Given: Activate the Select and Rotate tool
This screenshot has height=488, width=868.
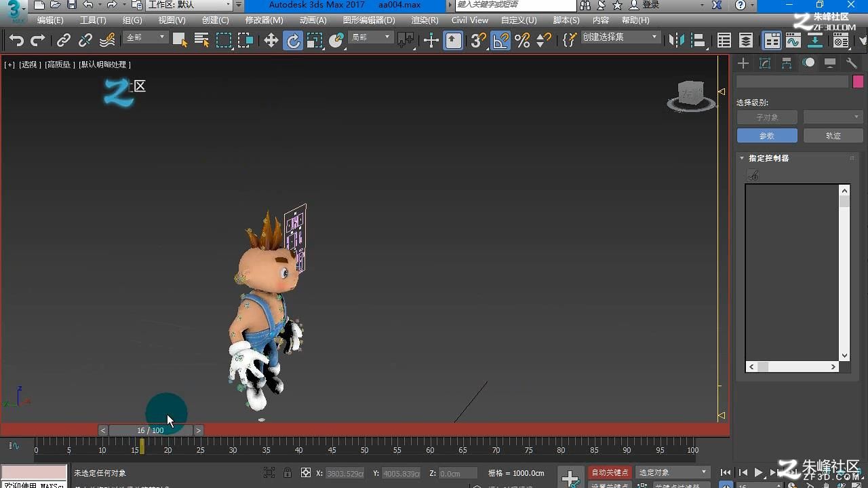Looking at the screenshot, I should point(293,41).
